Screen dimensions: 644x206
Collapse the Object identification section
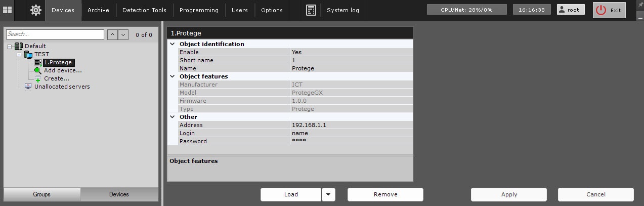(173, 44)
